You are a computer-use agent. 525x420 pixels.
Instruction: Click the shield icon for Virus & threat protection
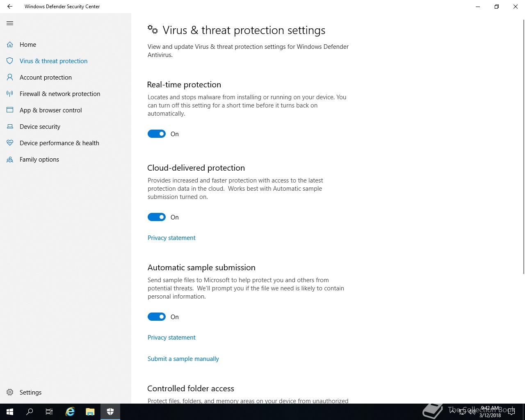(x=10, y=61)
